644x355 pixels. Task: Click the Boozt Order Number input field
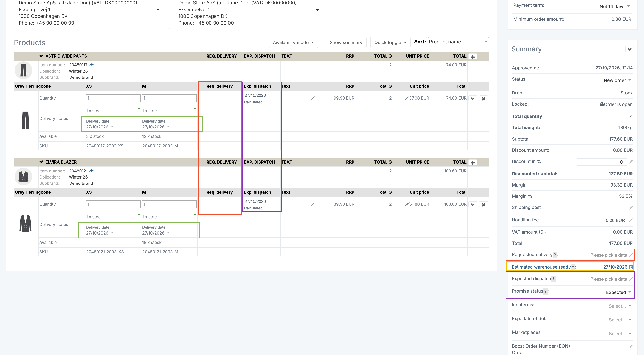point(601,346)
